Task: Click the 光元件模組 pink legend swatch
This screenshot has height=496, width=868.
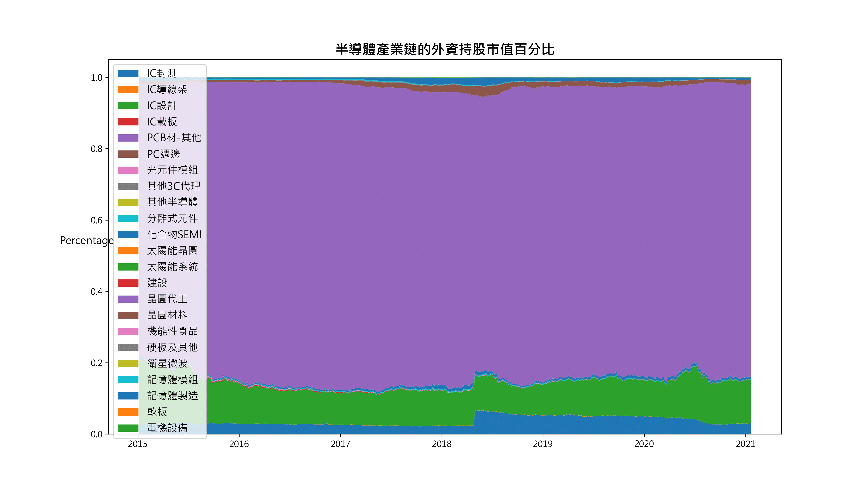Action: [128, 170]
